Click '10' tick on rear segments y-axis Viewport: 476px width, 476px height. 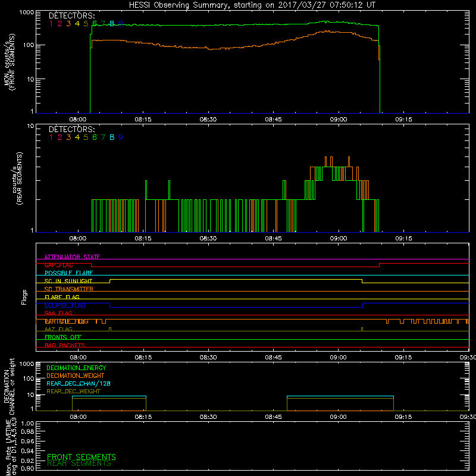point(31,126)
